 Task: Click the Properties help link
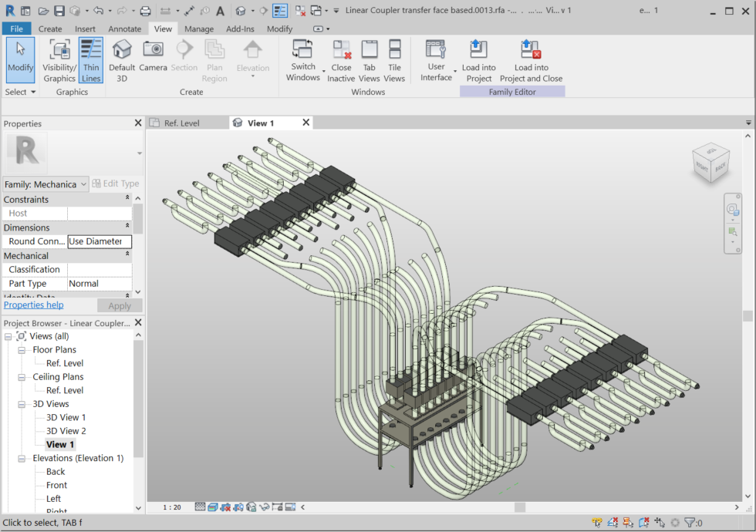[34, 305]
